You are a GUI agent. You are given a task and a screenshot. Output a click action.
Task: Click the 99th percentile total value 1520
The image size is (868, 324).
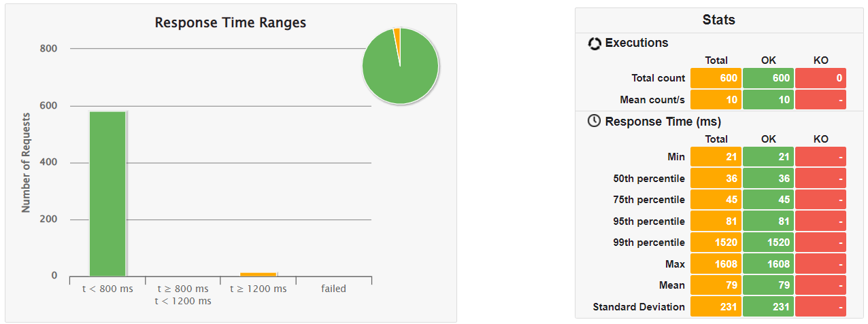click(714, 242)
